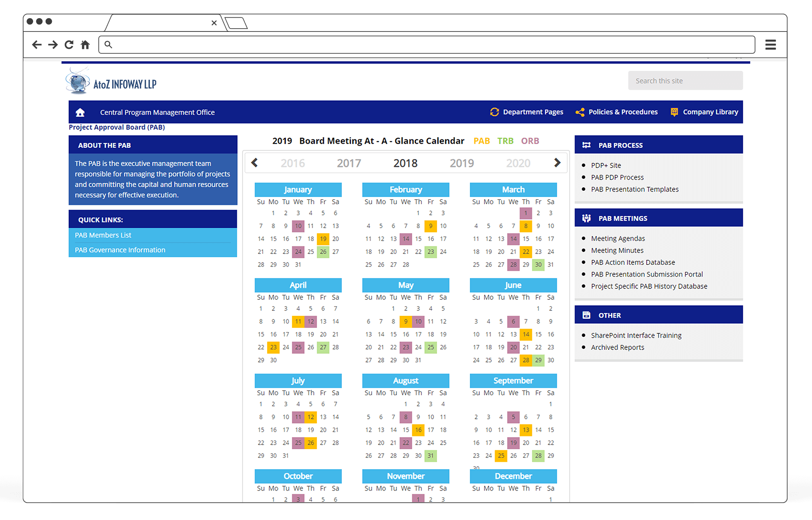This screenshot has width=812, height=520.
Task: Open the browser hamburger menu
Action: [770, 44]
